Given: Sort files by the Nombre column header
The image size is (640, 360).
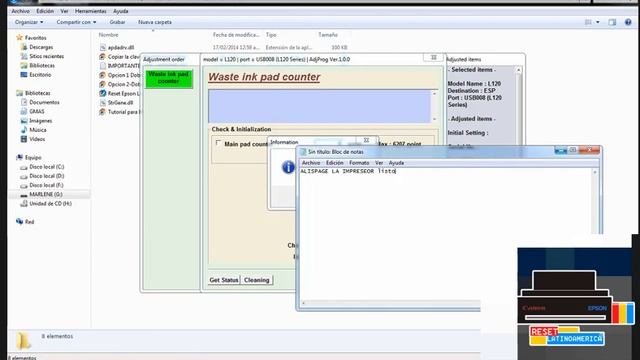Looking at the screenshot, I should pos(109,35).
